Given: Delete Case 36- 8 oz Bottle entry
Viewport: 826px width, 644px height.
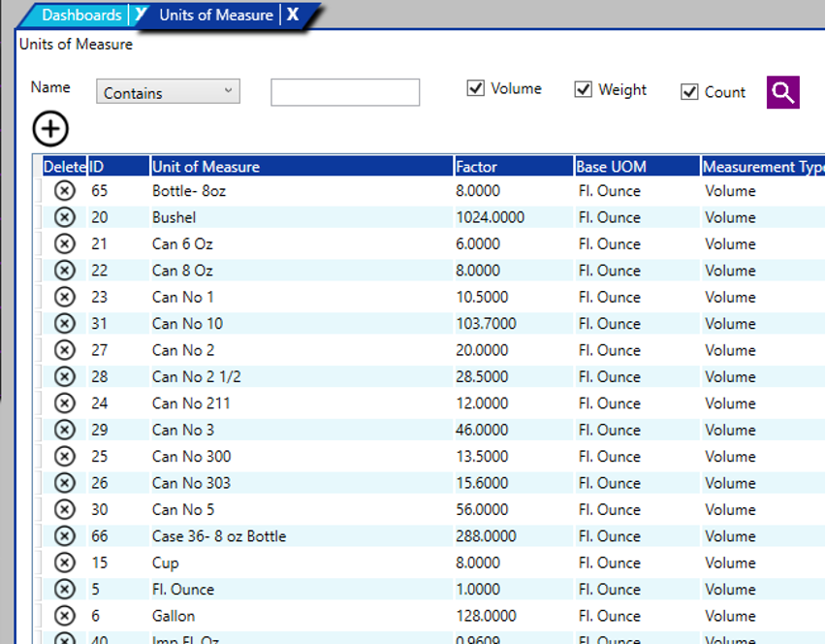Looking at the screenshot, I should (64, 536).
